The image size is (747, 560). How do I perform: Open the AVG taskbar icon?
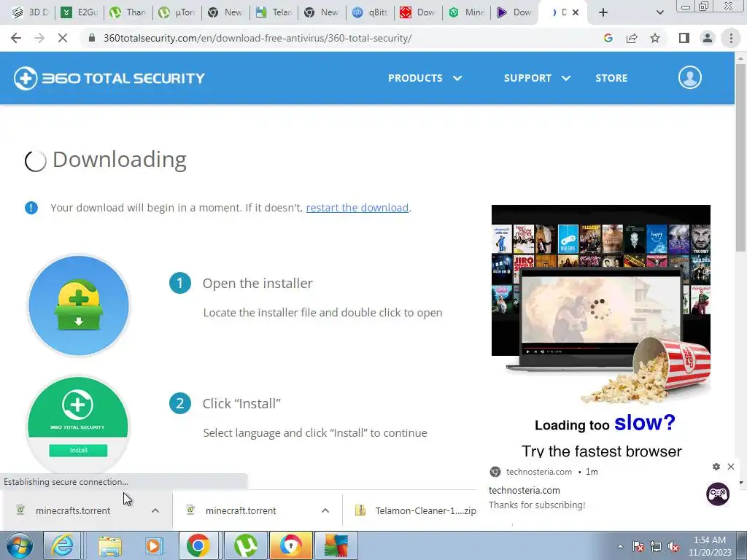coord(336,545)
